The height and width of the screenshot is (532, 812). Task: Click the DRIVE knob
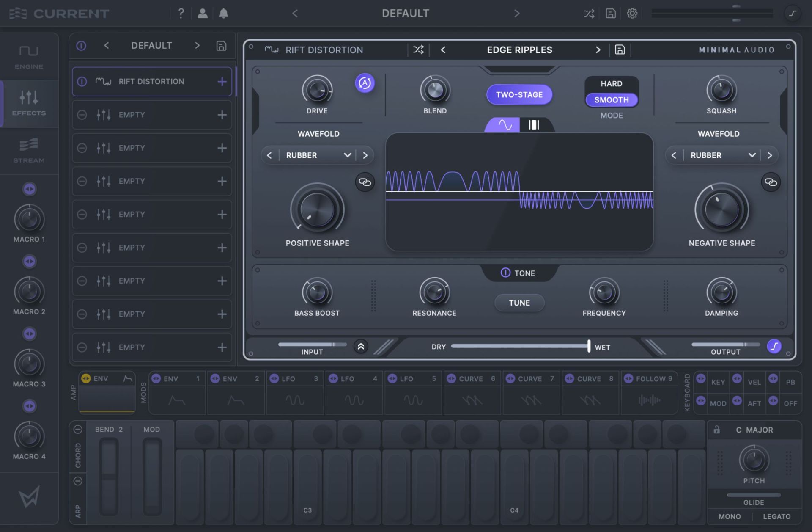coord(317,90)
